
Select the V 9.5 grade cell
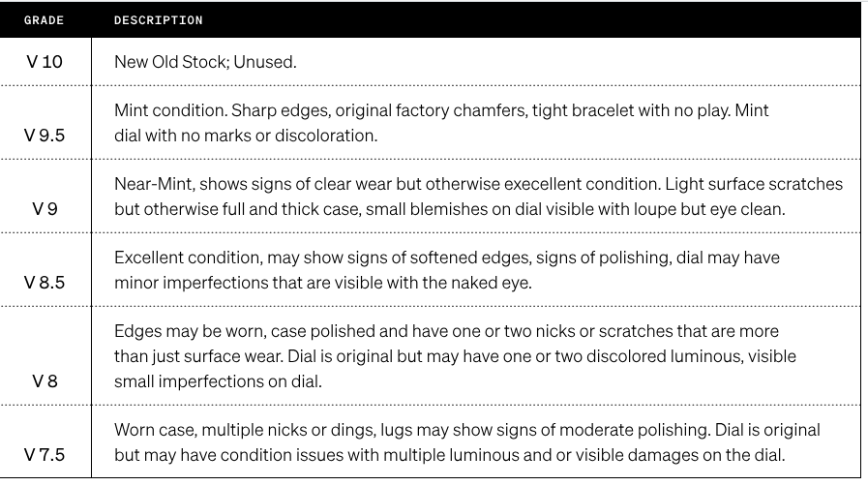45,136
